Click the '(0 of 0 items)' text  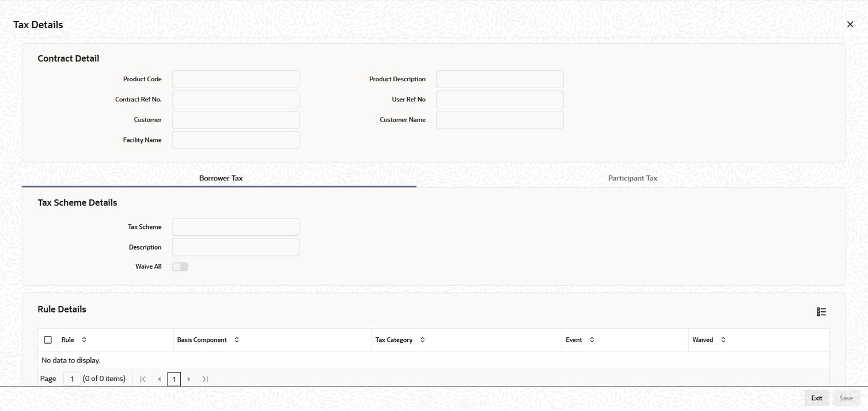[x=104, y=379]
